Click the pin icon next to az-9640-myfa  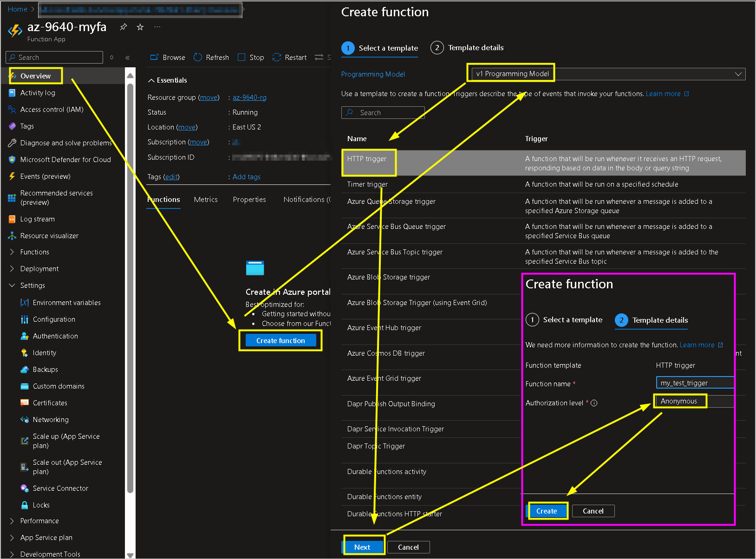tap(124, 27)
